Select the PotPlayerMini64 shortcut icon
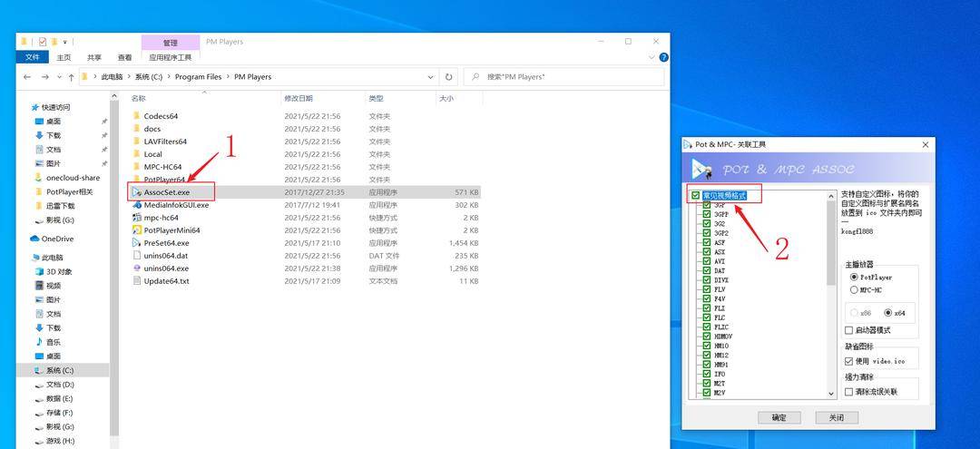The width and height of the screenshot is (980, 449). (137, 230)
